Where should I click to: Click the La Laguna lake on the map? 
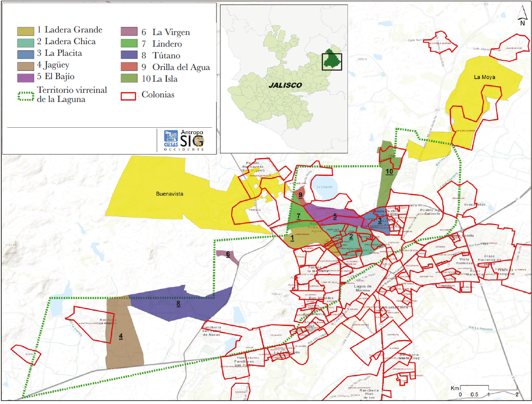(x=326, y=187)
